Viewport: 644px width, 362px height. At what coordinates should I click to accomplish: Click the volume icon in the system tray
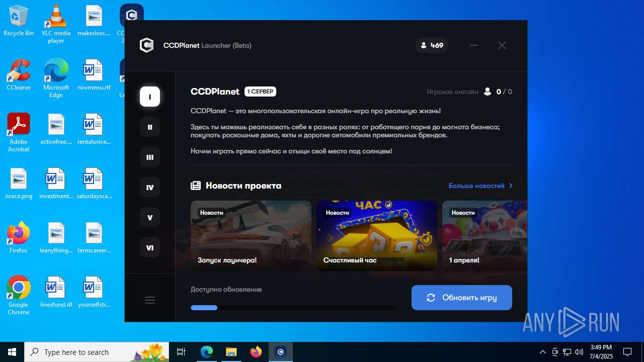coord(579,352)
